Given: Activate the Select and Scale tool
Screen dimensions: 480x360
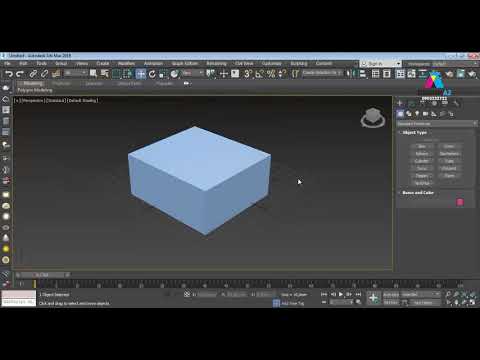Looking at the screenshot, I should pos(163,74).
